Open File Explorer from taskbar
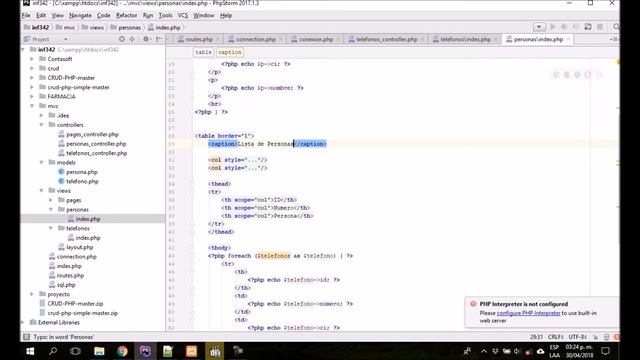This screenshot has width=640, height=360. [x=99, y=351]
